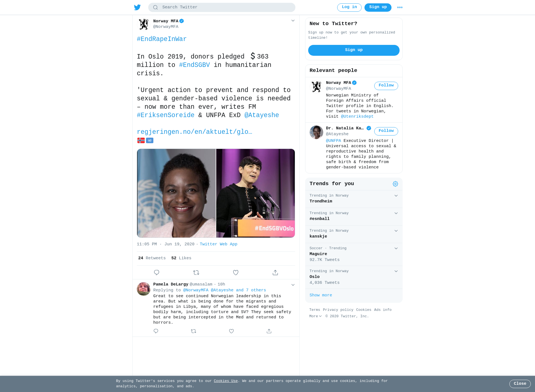Share the Norway MFA tweet
The width and height of the screenshot is (535, 392).
point(275,272)
